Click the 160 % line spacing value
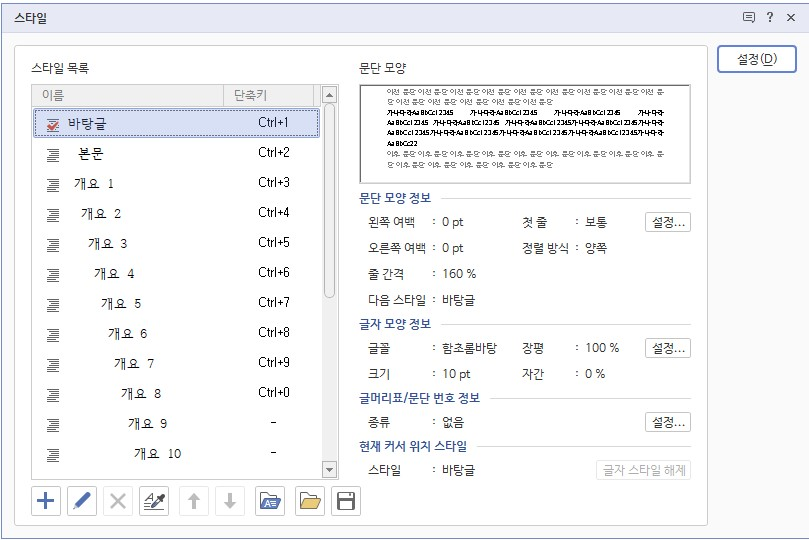The width and height of the screenshot is (809, 540). [459, 274]
